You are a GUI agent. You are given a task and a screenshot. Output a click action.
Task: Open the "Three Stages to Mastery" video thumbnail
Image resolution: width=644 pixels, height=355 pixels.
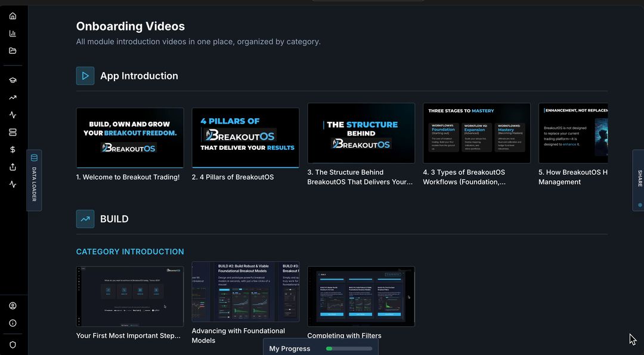[x=476, y=133]
